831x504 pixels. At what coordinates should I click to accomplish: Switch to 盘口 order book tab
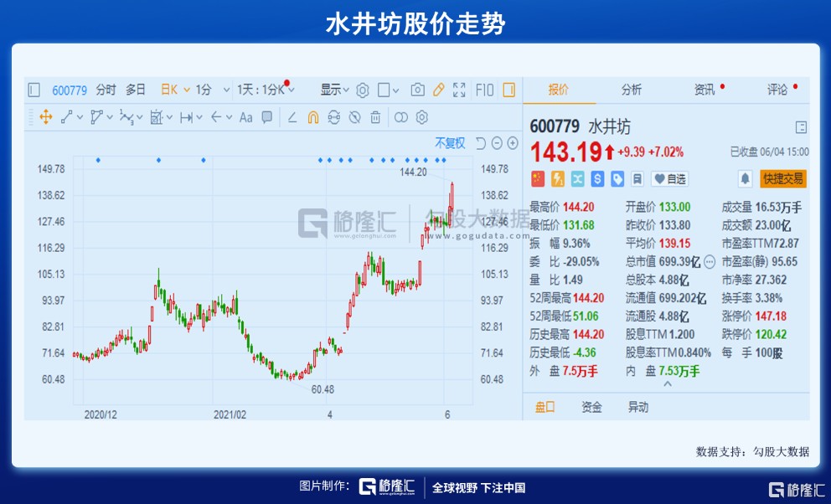click(x=545, y=407)
